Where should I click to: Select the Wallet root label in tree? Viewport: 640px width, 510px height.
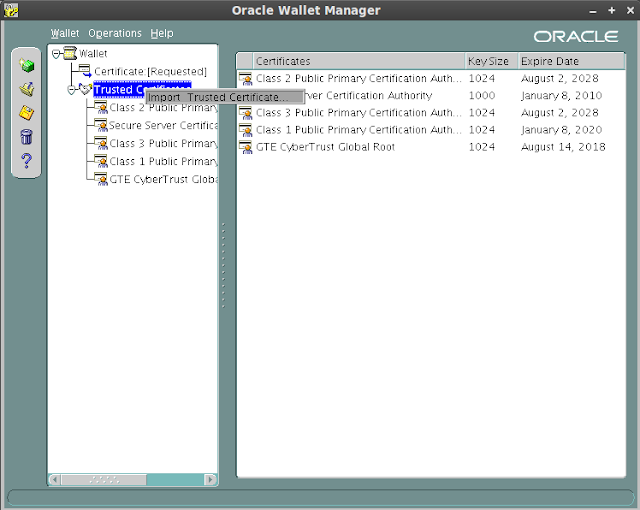pos(93,53)
